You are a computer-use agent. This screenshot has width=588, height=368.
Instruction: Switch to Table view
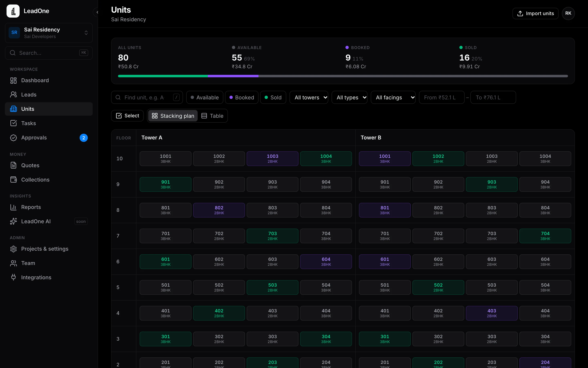[213, 116]
